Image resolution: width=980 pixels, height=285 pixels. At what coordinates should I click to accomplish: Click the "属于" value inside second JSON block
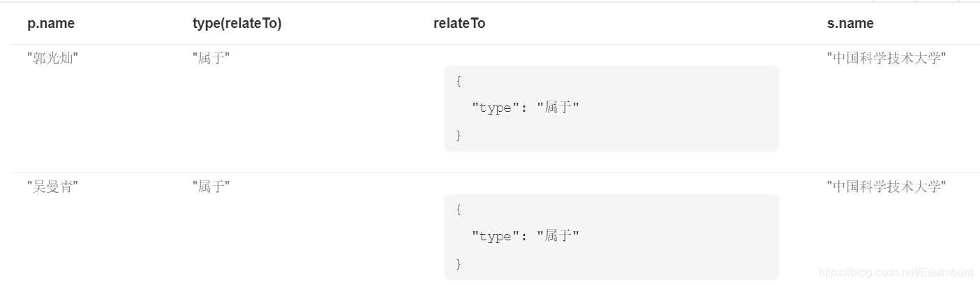coord(558,236)
